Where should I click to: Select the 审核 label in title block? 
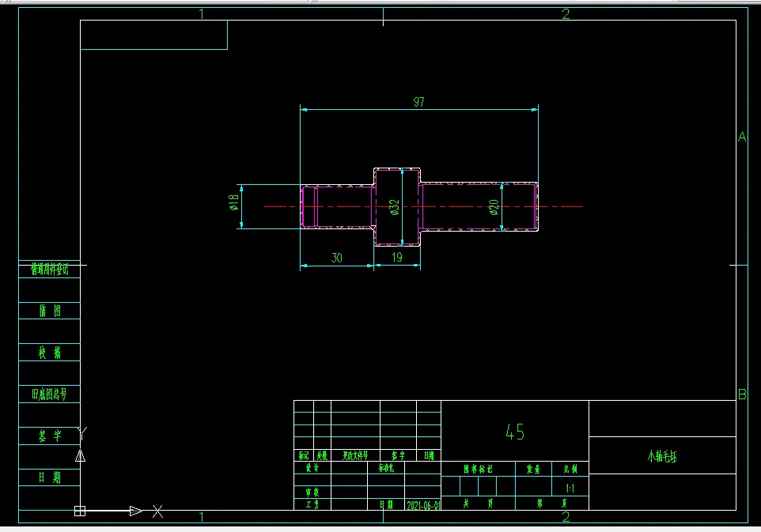click(x=312, y=492)
